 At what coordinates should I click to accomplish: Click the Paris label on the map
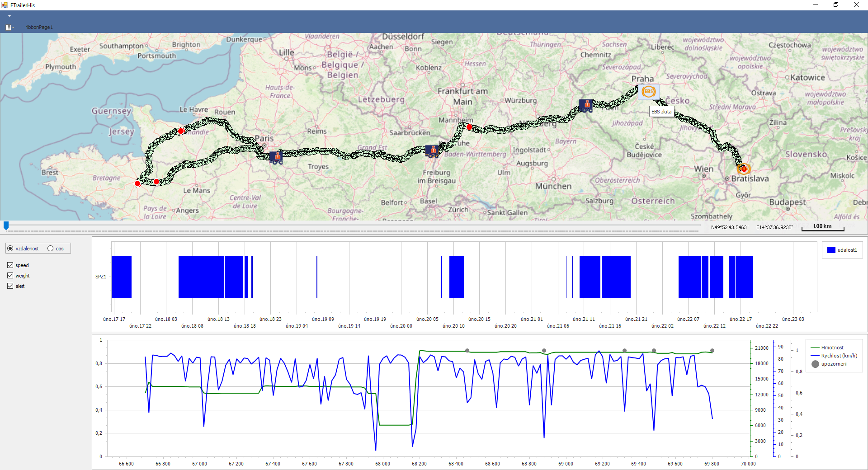point(264,139)
